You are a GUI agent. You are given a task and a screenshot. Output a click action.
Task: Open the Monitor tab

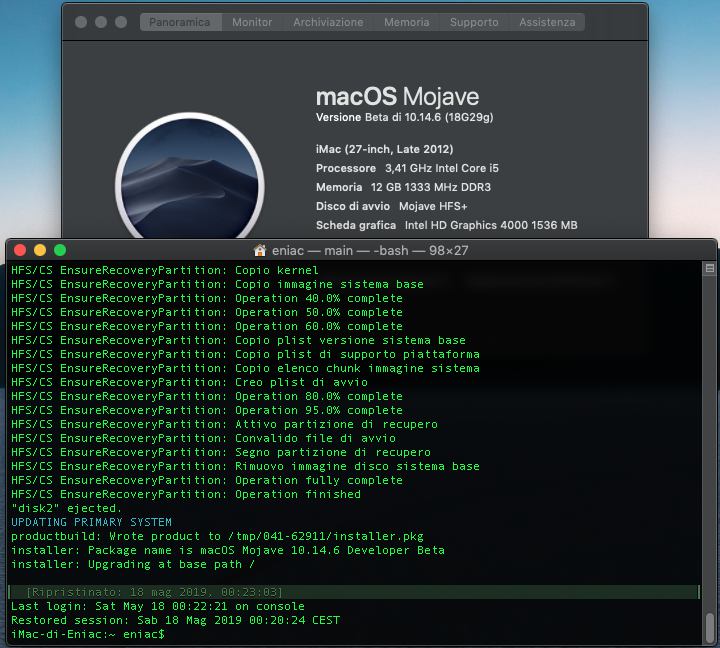252,22
